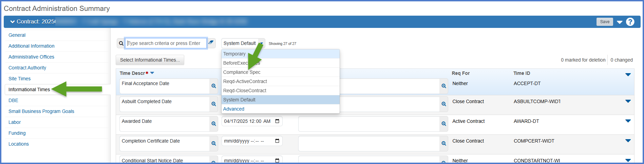Image resolution: width=644 pixels, height=164 pixels.
Task: Open the help question mark icon
Action: tap(630, 22)
